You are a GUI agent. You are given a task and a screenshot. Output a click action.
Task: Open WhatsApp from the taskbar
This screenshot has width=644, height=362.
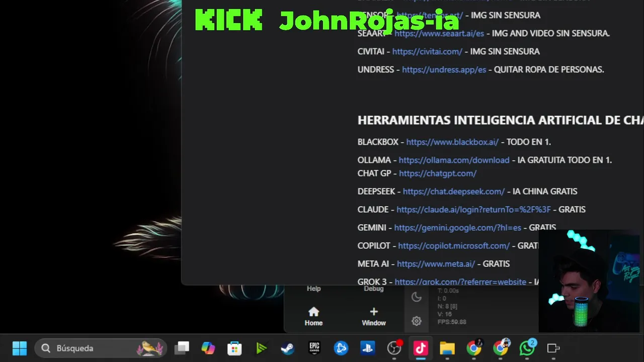(527, 348)
